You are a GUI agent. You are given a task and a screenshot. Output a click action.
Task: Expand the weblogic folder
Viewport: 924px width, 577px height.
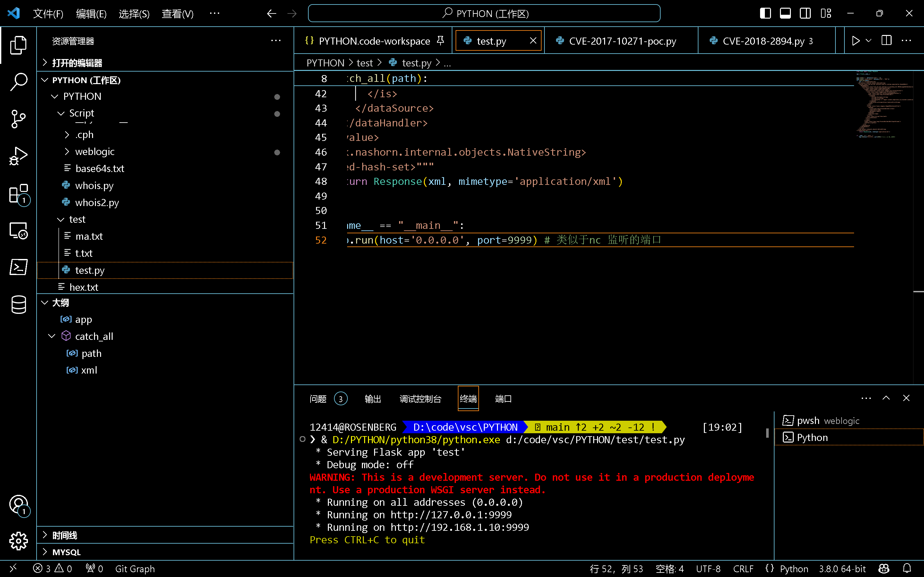click(67, 151)
